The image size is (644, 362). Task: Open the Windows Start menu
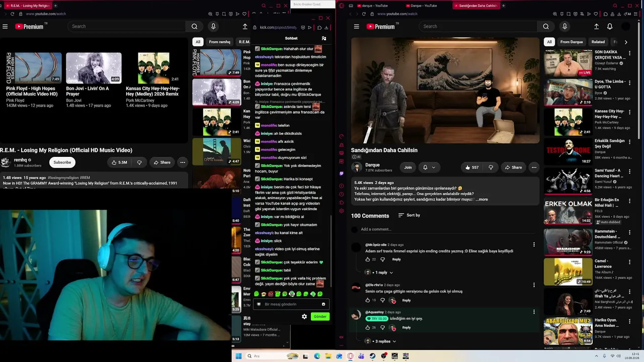(x=238, y=356)
